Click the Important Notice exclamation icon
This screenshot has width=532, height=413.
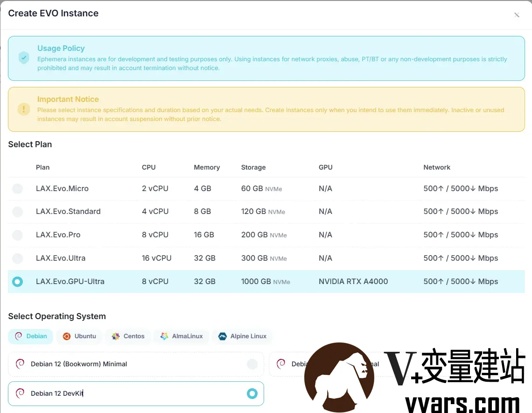(x=24, y=109)
